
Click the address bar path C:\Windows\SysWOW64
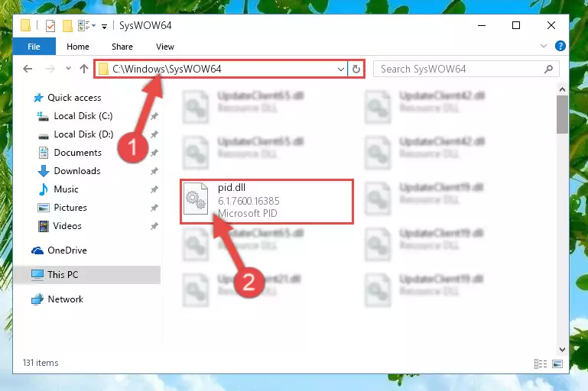[167, 69]
